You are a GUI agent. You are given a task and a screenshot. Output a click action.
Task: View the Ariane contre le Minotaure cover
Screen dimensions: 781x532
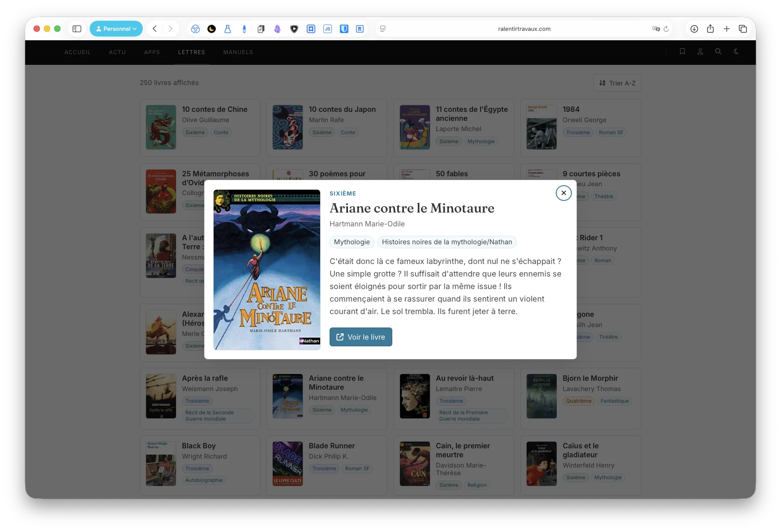[x=267, y=270]
